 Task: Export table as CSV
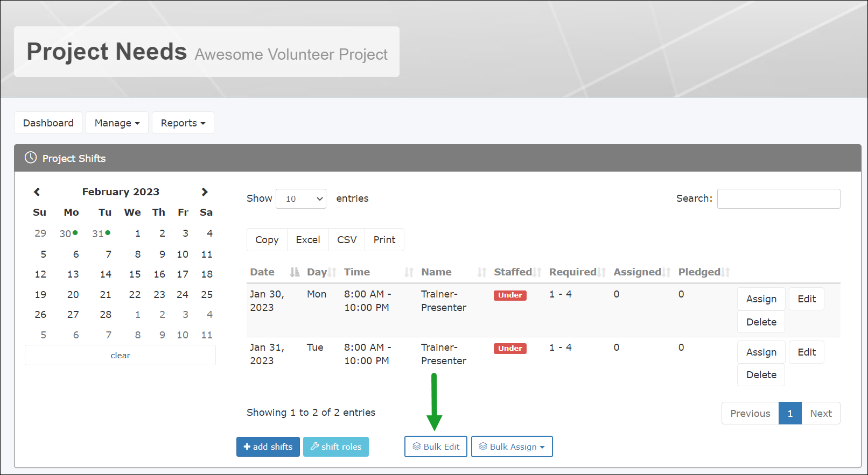tap(347, 240)
